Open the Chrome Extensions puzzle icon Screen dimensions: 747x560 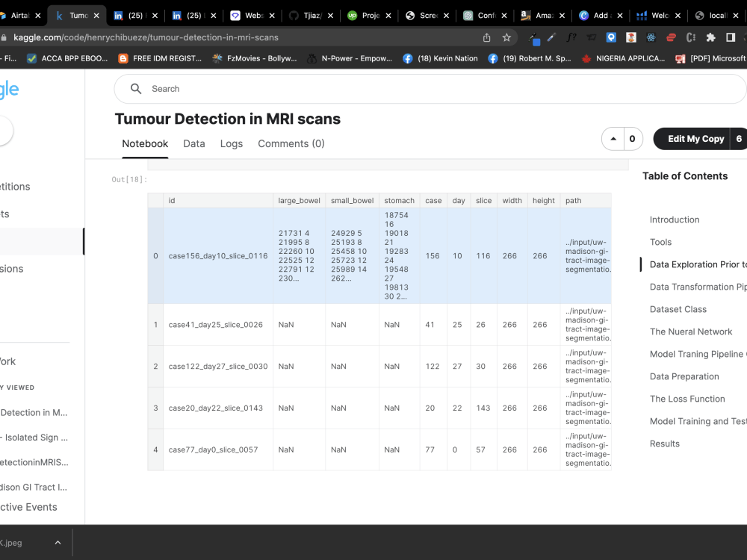click(711, 37)
